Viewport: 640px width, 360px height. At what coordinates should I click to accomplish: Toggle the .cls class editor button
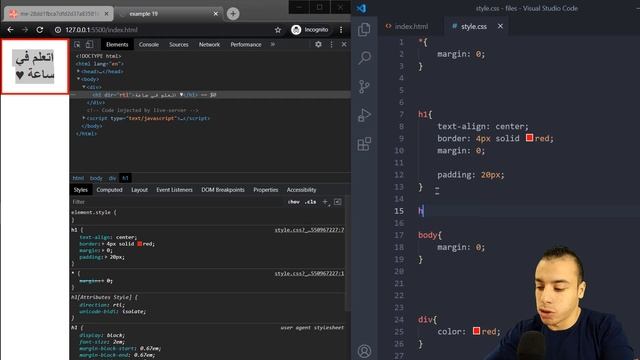(x=311, y=202)
